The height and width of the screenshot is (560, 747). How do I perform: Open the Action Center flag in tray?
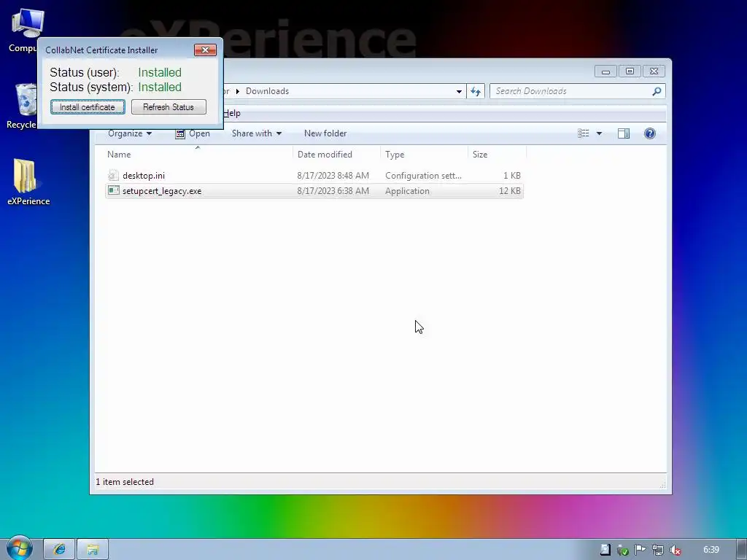coord(640,550)
